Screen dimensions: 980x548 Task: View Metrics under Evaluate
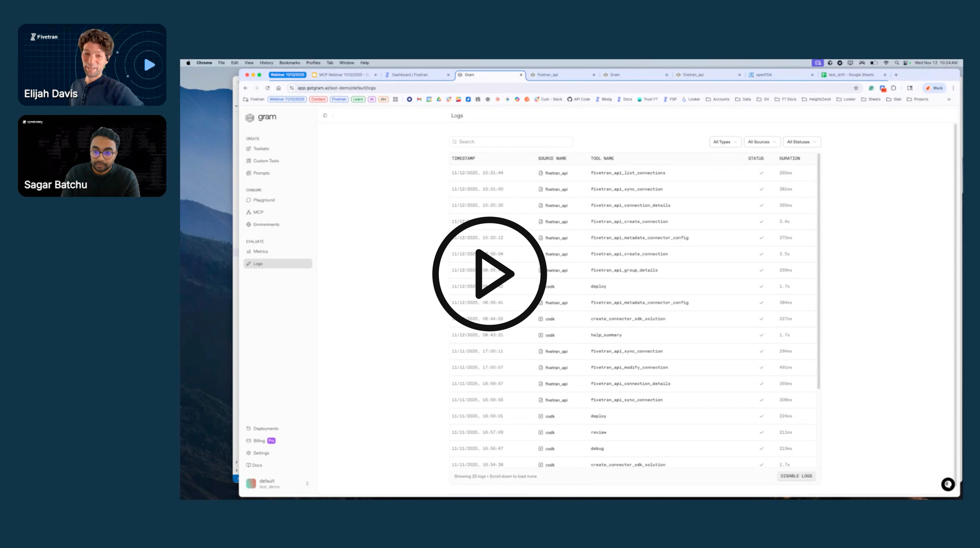pos(261,251)
